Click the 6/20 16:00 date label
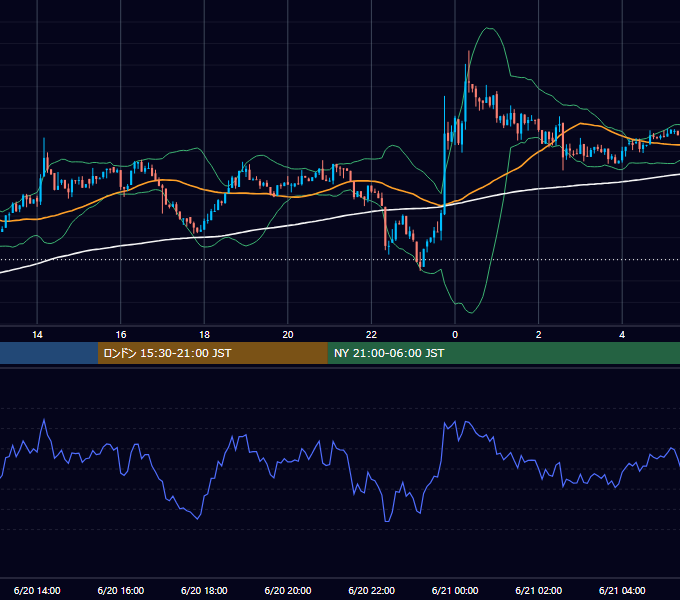 [121, 590]
